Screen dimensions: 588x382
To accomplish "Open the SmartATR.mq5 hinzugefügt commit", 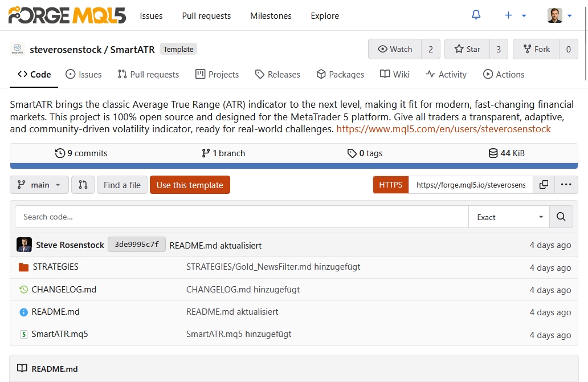I will coord(239,334).
